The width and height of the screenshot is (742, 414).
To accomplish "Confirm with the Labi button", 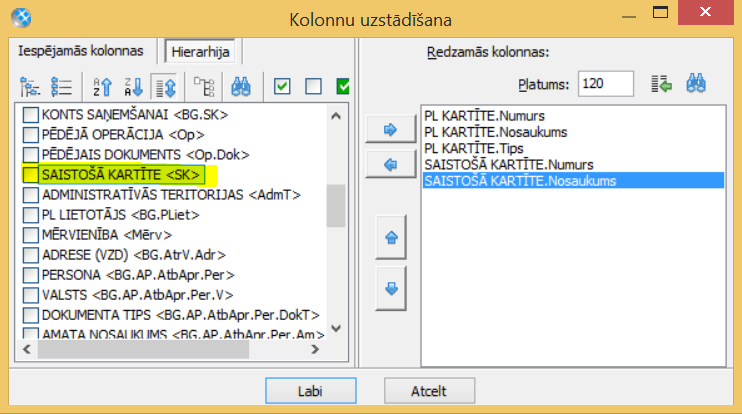I will click(310, 391).
